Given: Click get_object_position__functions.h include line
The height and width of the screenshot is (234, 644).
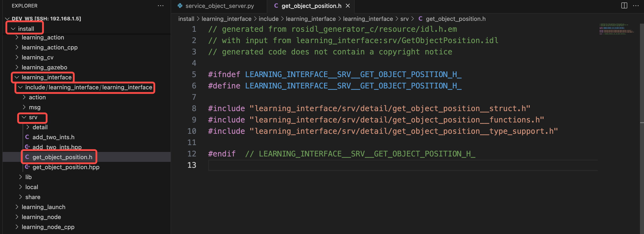Looking at the screenshot, I should [x=376, y=120].
